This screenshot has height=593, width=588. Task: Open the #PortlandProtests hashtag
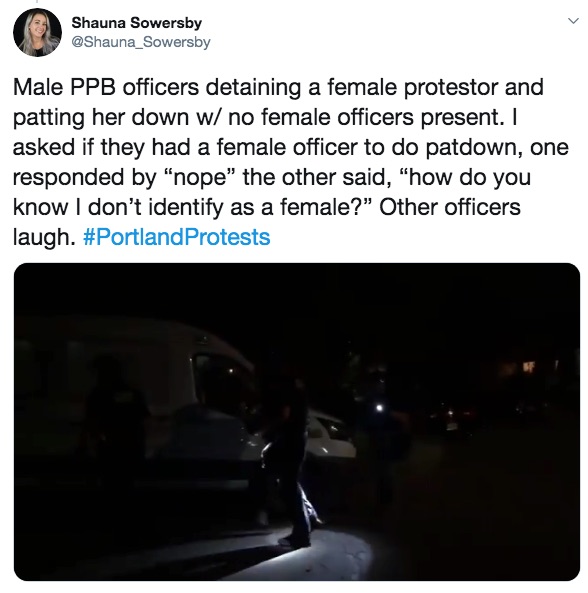176,237
